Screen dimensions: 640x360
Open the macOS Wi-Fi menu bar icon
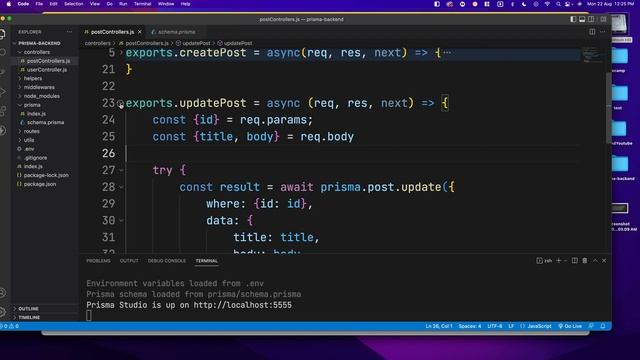pyautogui.click(x=547, y=4)
